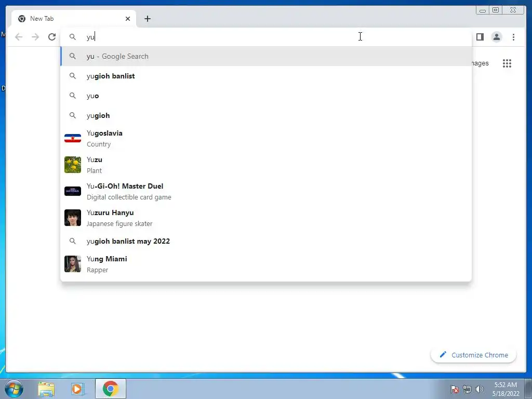Click magnifier icon beside 'yugioh banlist'
The image size is (532, 399).
click(x=73, y=76)
